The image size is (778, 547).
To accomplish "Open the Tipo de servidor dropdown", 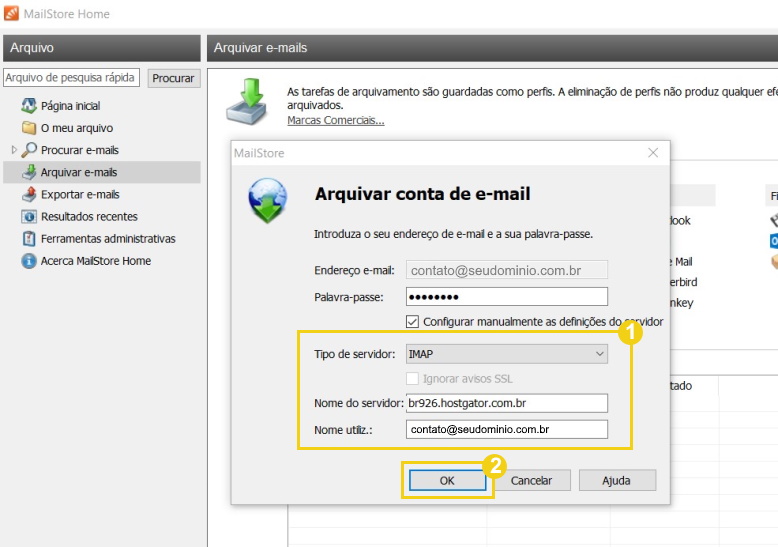I will [x=507, y=354].
